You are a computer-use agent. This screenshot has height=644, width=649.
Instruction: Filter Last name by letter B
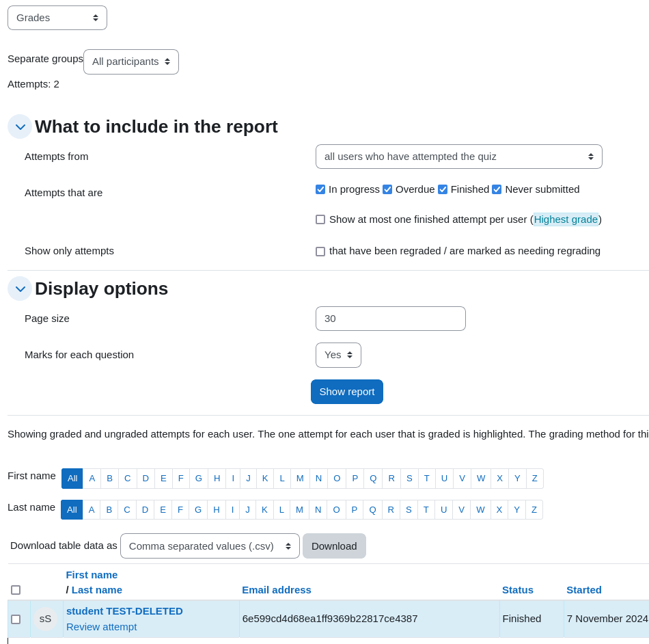point(109,510)
